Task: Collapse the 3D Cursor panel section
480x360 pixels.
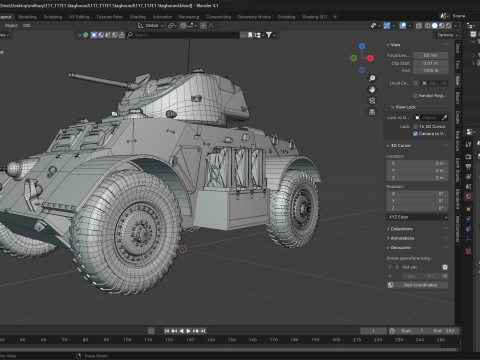Action: 388,146
